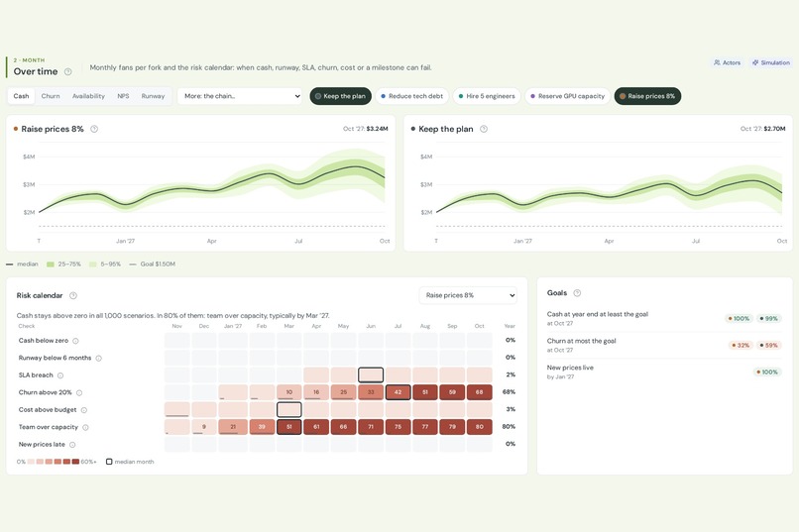
Task: Click the help icon beside Over time
Action: click(67, 71)
